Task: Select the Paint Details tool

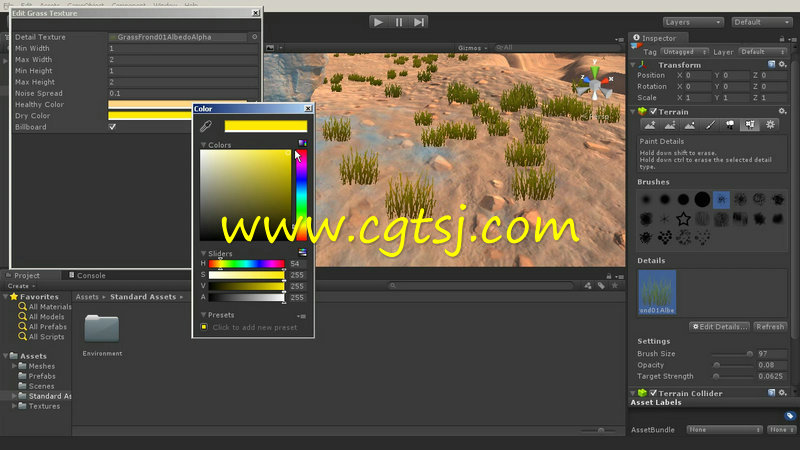Action: (750, 125)
